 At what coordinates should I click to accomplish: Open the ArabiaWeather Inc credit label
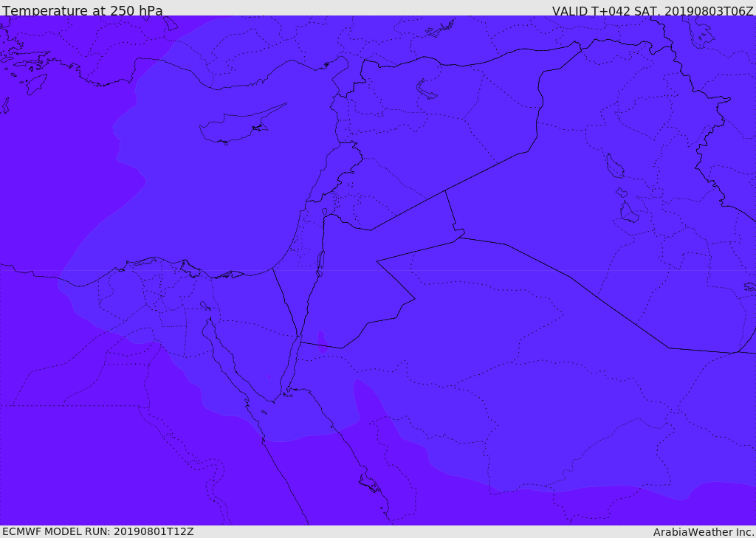704,532
